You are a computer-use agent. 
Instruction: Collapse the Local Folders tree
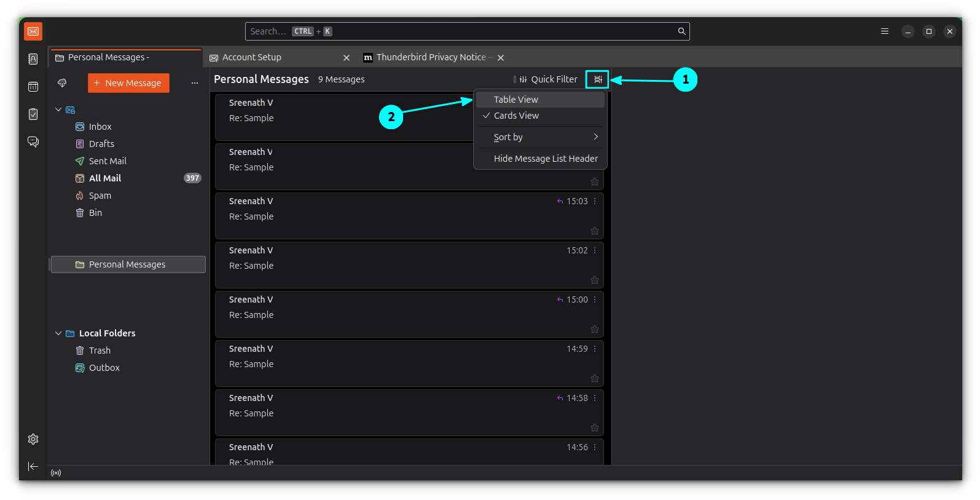(58, 333)
